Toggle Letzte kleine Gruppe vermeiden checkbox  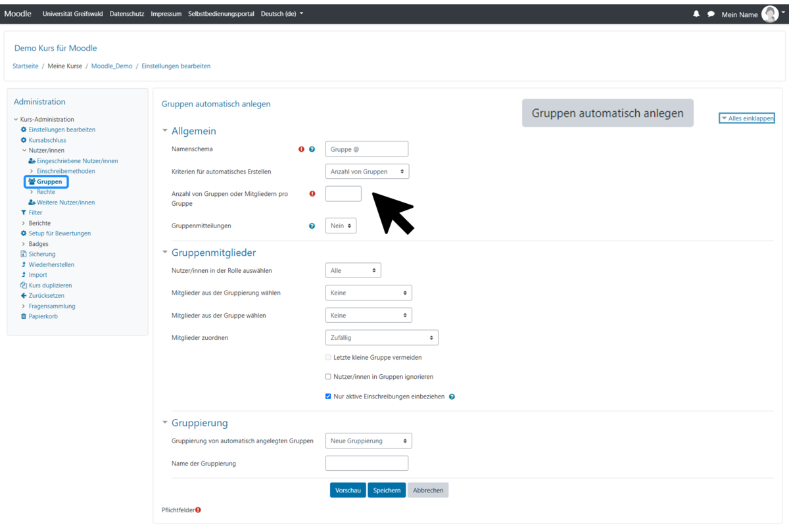click(x=329, y=358)
